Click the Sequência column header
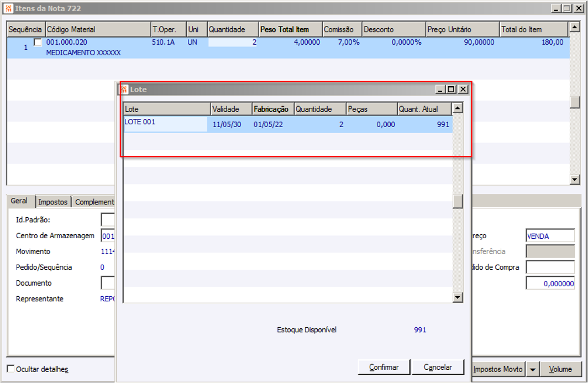The height and width of the screenshot is (383, 588). pos(26,29)
